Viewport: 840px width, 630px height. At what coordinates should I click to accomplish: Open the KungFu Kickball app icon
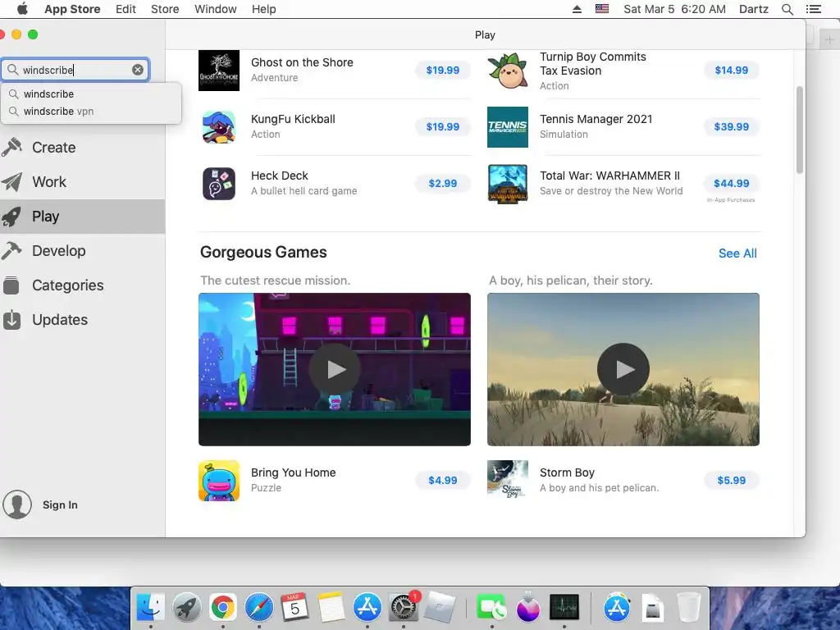pyautogui.click(x=218, y=127)
